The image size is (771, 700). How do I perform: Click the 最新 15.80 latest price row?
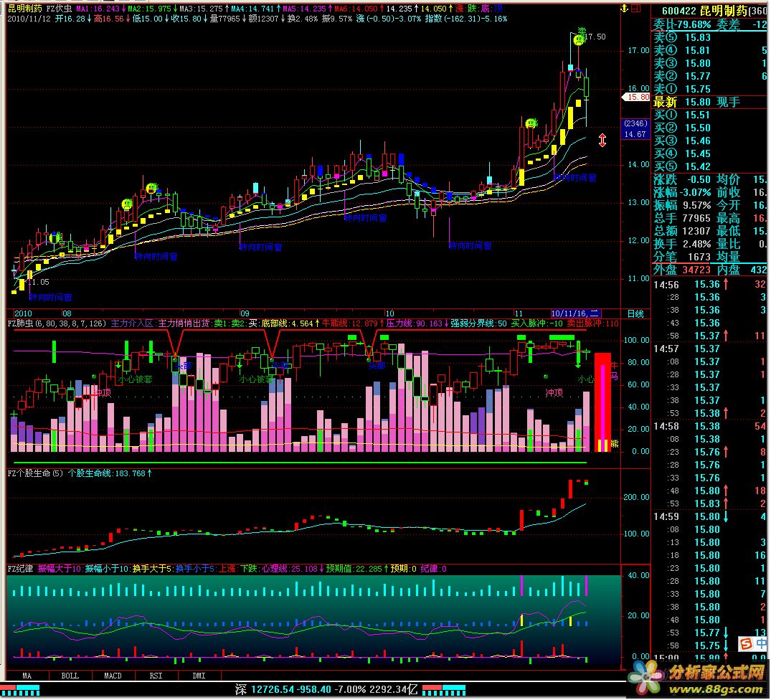point(682,103)
